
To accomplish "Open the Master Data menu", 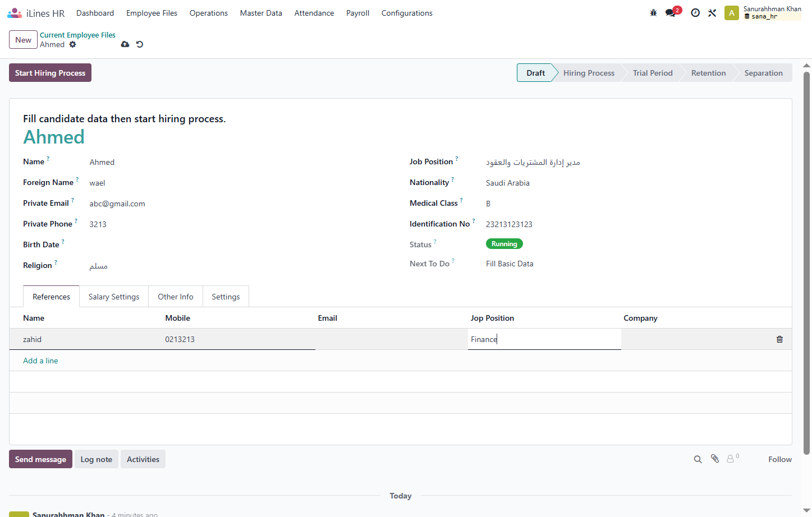I will pyautogui.click(x=261, y=13).
